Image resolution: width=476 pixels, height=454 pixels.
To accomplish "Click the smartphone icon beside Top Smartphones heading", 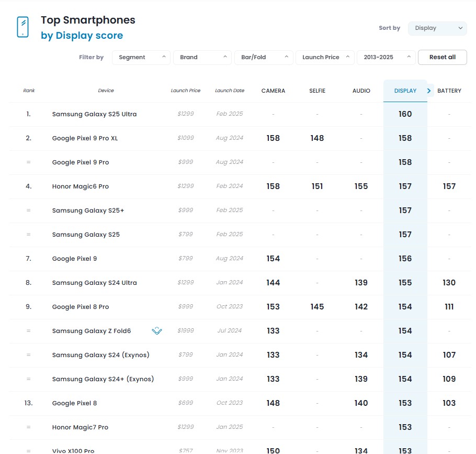I will [x=23, y=27].
